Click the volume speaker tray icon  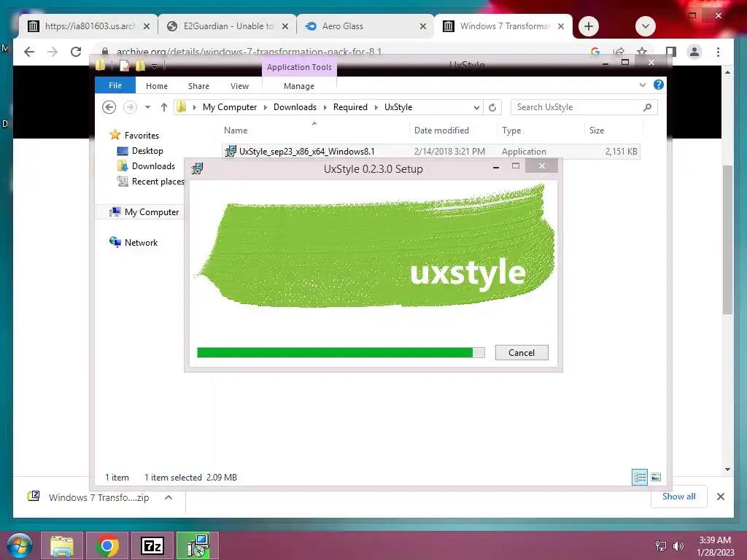678,546
